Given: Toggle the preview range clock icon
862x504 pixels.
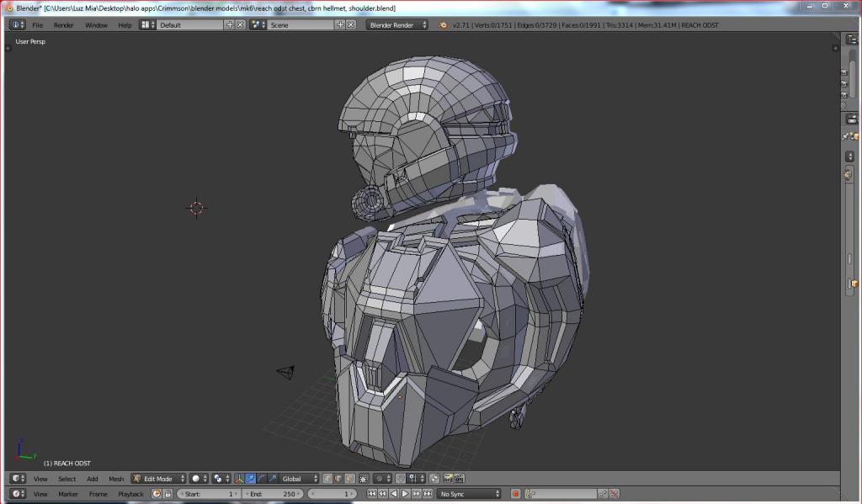Looking at the screenshot, I should pyautogui.click(x=157, y=494).
